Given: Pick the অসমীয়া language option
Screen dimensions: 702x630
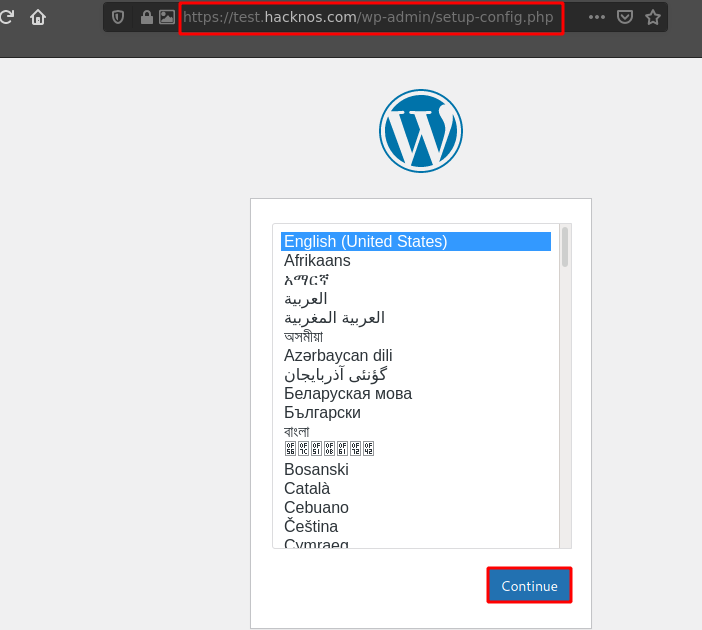Looking at the screenshot, I should point(416,336).
